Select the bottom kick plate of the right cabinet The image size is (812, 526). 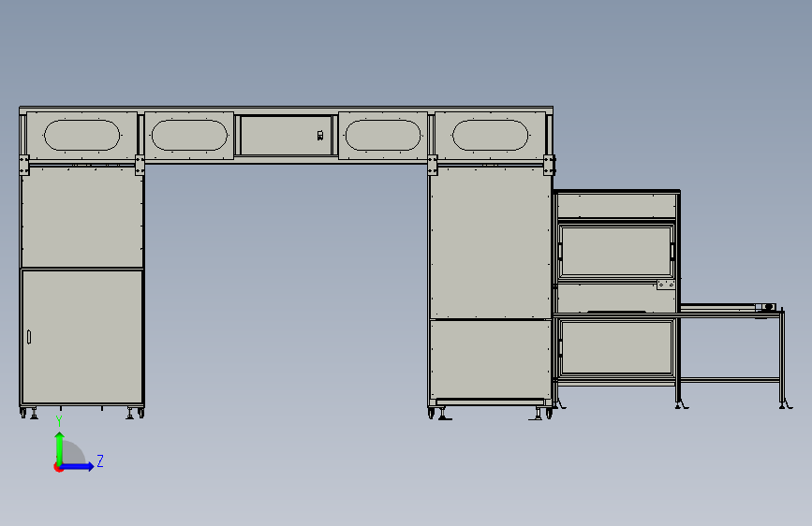tap(490, 402)
